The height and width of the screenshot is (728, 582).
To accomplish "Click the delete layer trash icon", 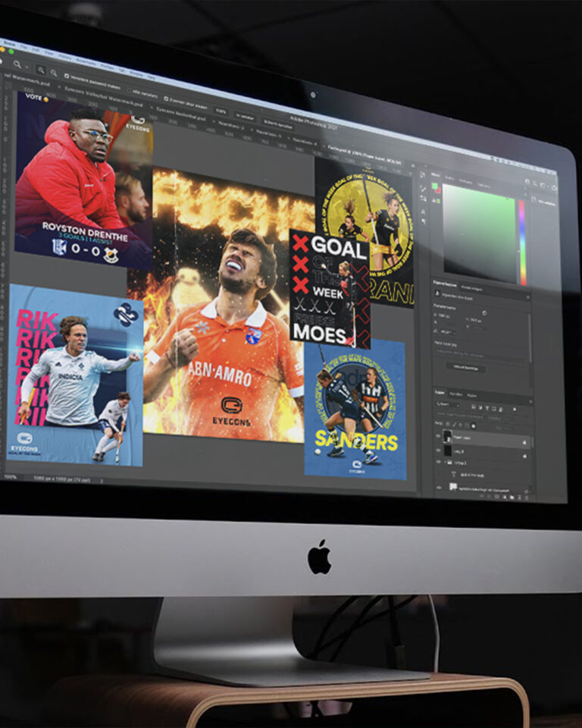I will [527, 498].
